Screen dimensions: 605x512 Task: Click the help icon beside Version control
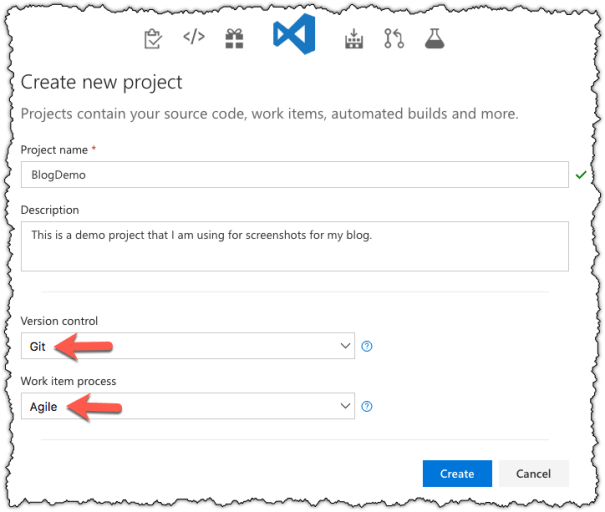[x=367, y=347]
